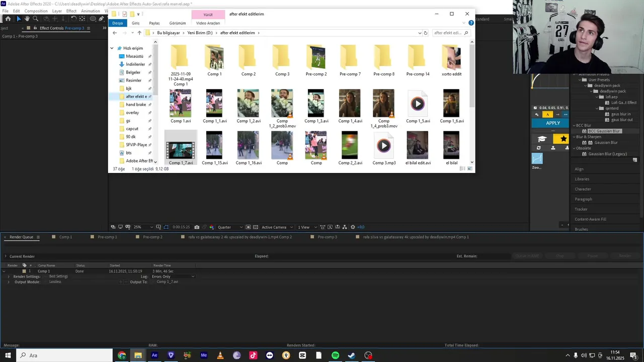This screenshot has height=362, width=644.
Task: Open the magnification 25% dropdown
Action: 142,227
